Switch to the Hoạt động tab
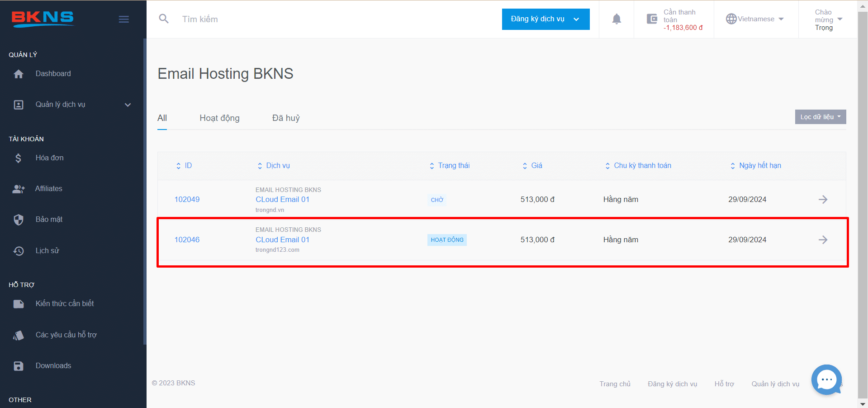 220,118
